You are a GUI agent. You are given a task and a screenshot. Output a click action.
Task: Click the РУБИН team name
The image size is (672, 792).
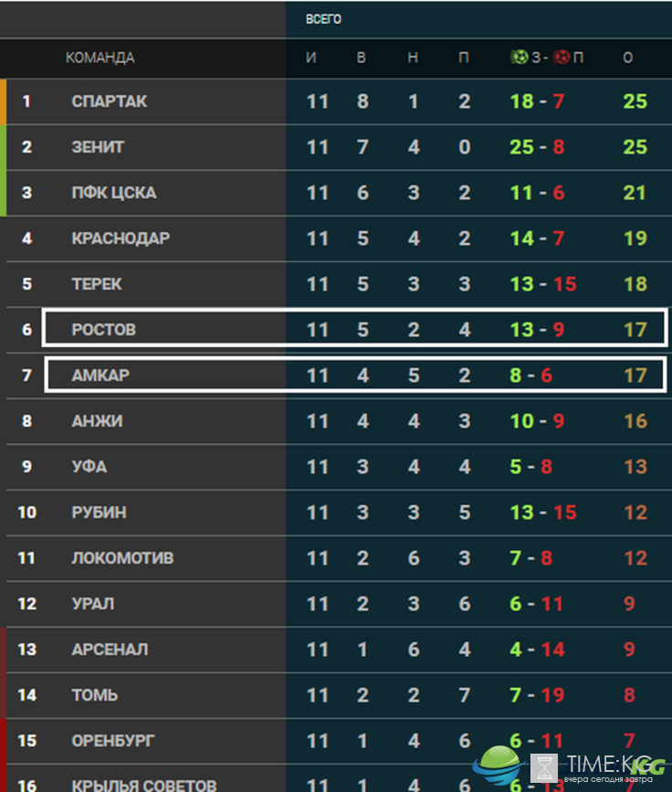(99, 512)
